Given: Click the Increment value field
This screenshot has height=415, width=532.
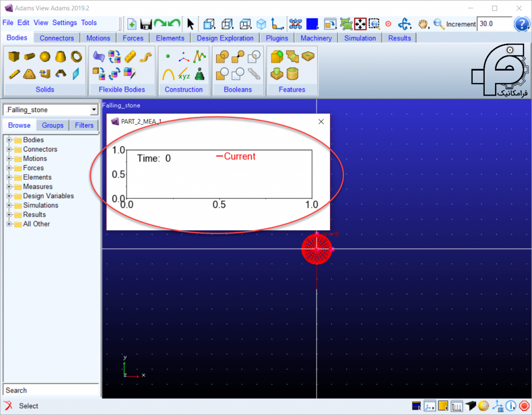Looking at the screenshot, I should point(494,24).
